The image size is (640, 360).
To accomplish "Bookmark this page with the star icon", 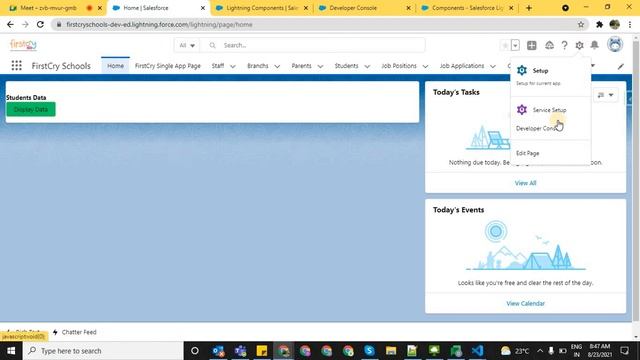I will (581, 24).
